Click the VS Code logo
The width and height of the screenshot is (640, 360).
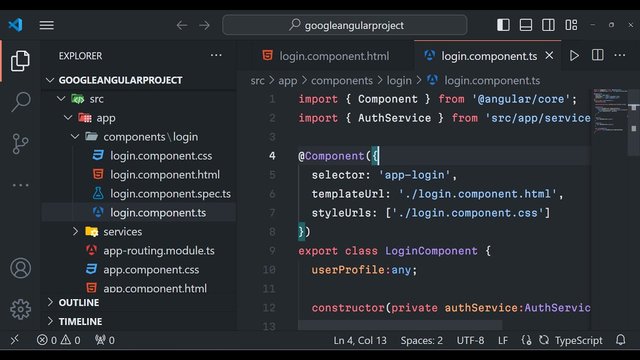point(16,25)
